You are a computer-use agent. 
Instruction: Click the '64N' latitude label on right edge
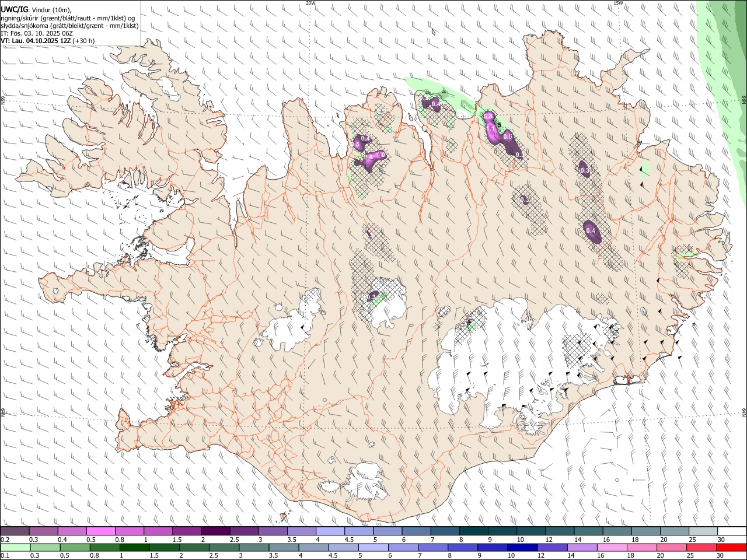pyautogui.click(x=744, y=412)
